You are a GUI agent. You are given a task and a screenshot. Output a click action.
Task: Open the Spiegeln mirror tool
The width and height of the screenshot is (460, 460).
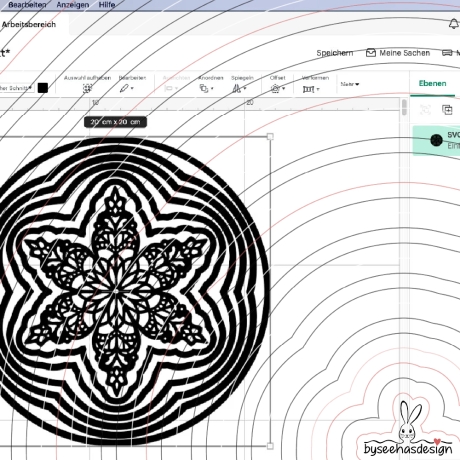[239, 88]
